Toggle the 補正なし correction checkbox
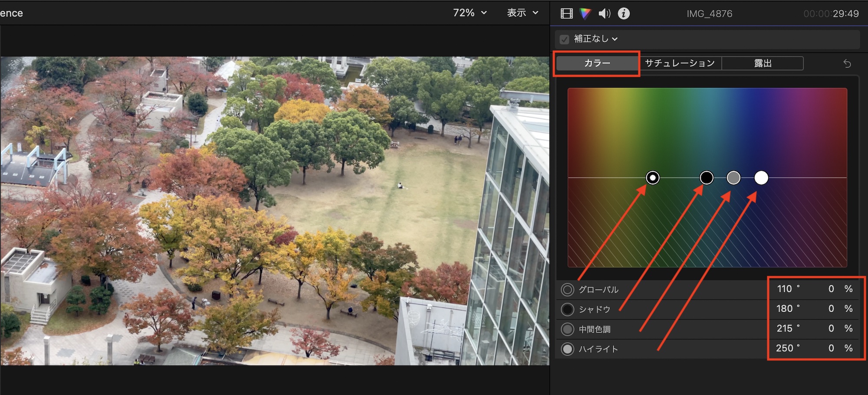Screen dimensions: 868x395 564,39
